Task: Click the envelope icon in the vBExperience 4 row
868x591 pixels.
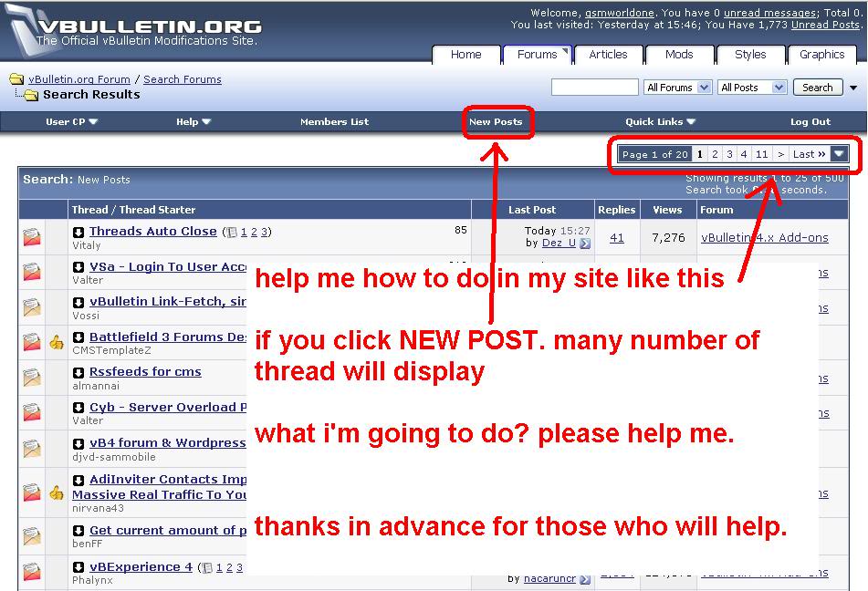Action: (x=32, y=572)
